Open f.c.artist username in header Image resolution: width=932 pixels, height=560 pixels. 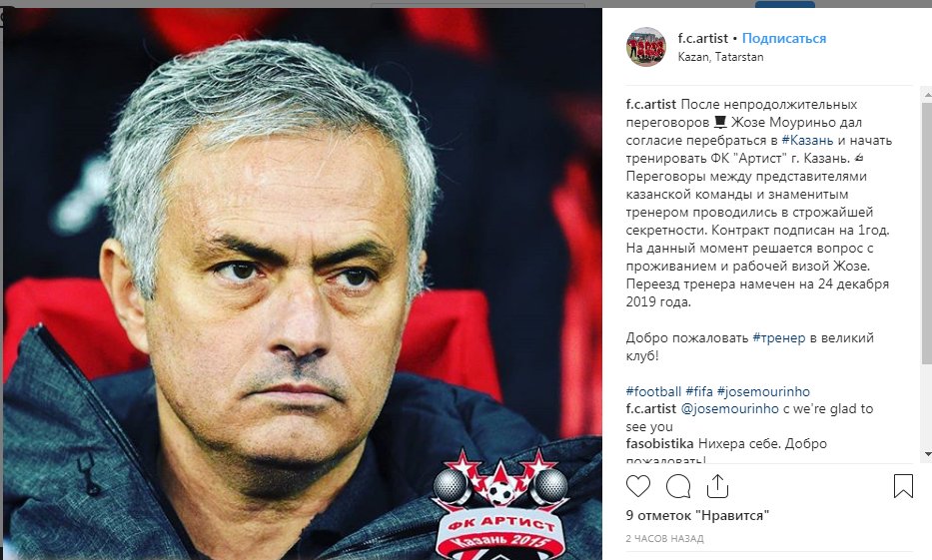pos(702,38)
